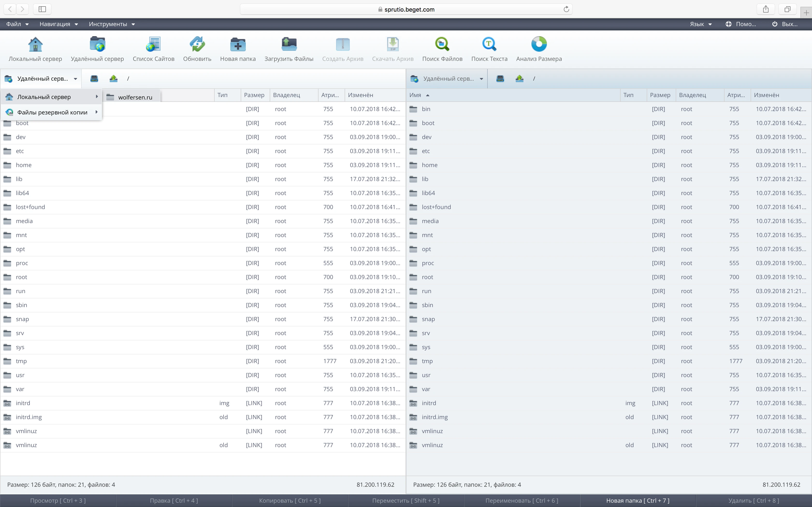Select the etc folder in right panel
This screenshot has width=812, height=507.
[x=426, y=151]
